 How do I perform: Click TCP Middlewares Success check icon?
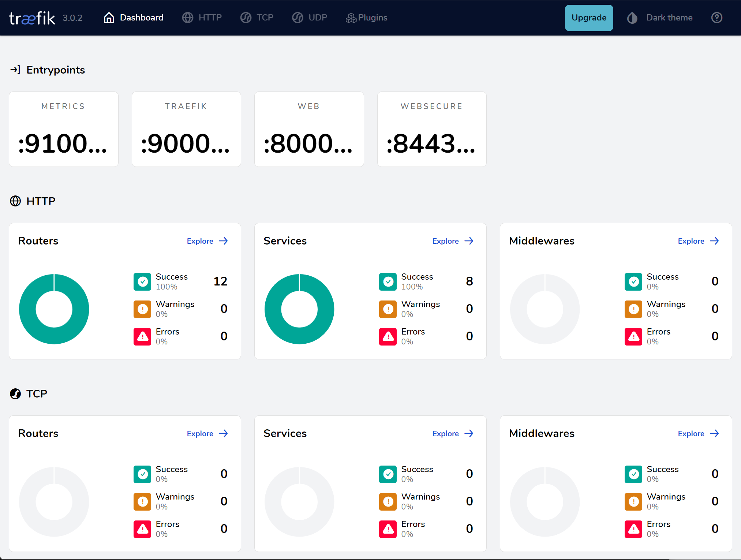(633, 474)
